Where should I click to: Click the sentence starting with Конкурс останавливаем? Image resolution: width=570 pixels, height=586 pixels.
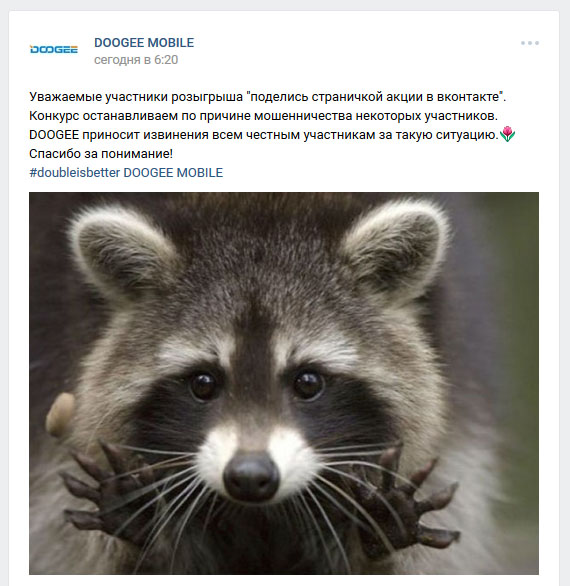coord(264,116)
